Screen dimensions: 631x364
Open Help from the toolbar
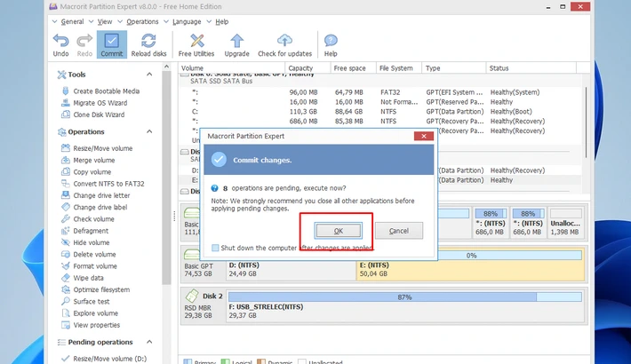[x=331, y=44]
